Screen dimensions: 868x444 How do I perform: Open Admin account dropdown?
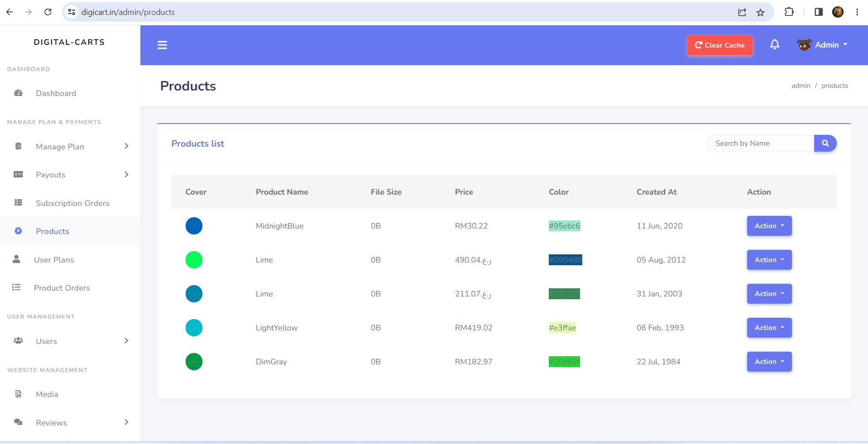coord(822,45)
